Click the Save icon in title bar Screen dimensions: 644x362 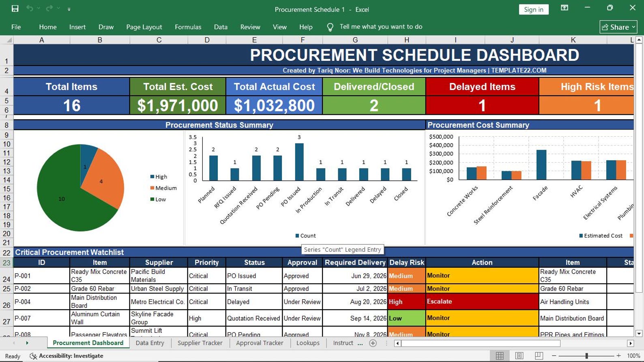coord(15,9)
